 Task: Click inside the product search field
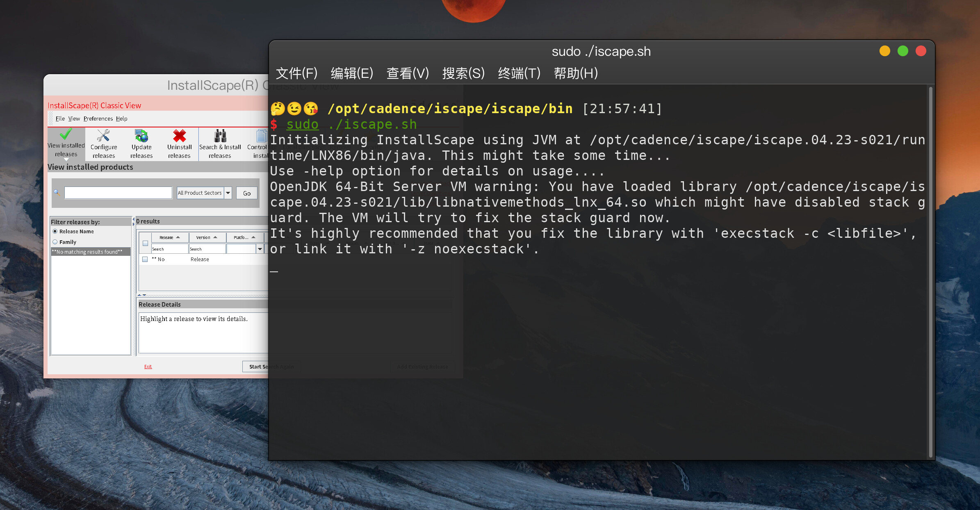click(118, 193)
